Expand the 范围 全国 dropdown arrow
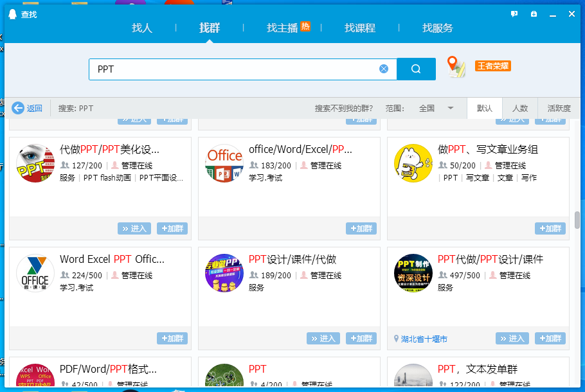 [450, 108]
